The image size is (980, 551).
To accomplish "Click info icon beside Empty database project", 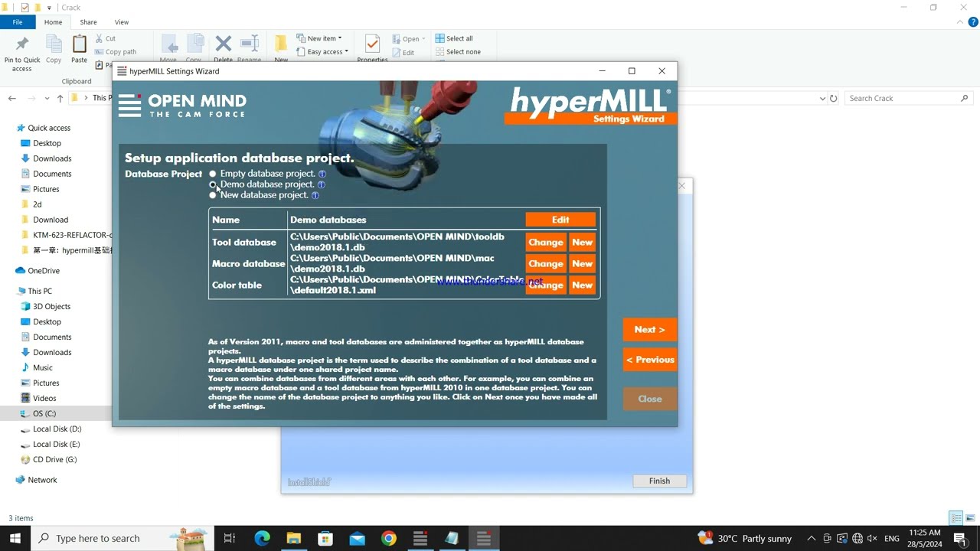I will click(322, 174).
